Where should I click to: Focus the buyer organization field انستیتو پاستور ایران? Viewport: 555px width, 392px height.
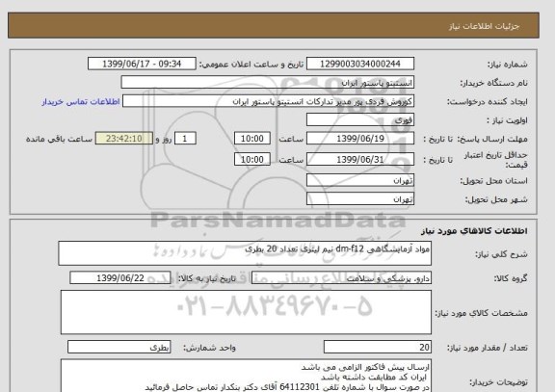point(267,83)
